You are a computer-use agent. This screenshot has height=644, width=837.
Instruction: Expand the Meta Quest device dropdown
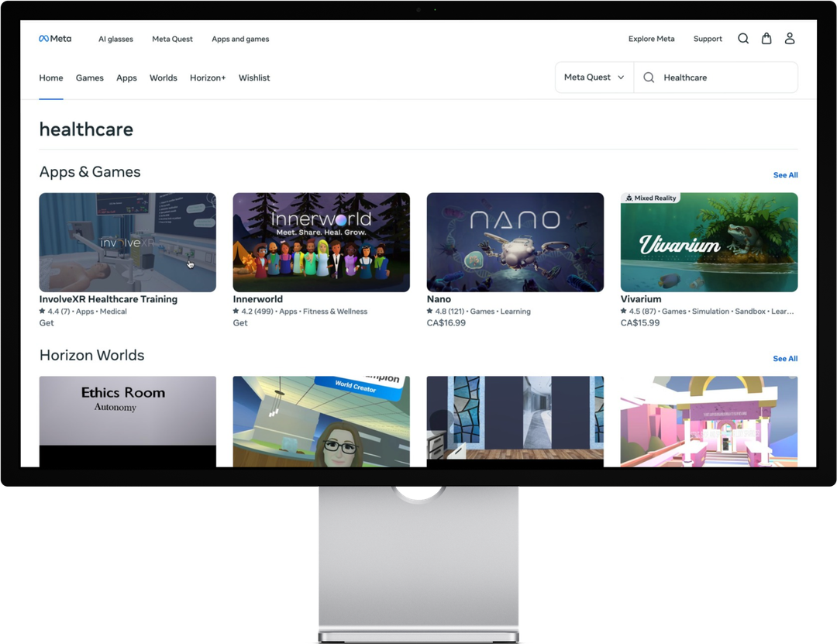coord(594,77)
